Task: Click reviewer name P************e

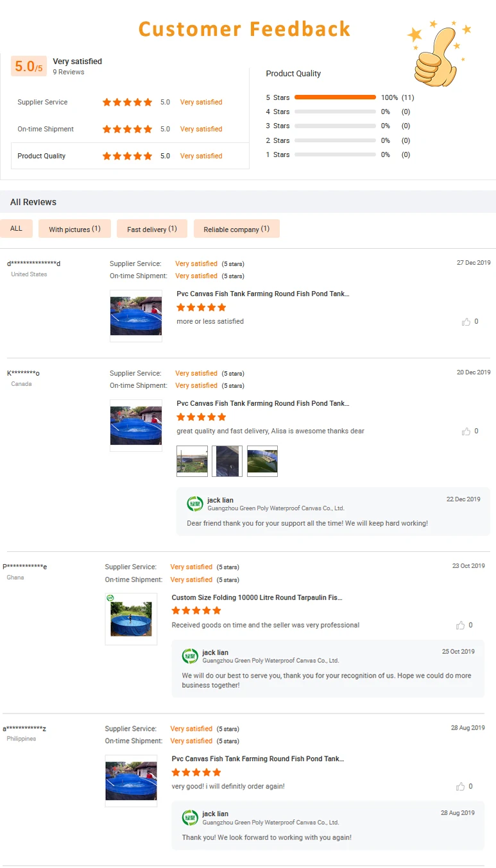Action: pos(25,567)
